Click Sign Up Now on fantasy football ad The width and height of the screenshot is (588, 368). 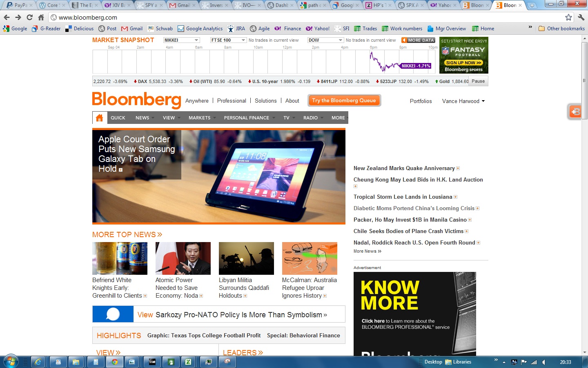tap(463, 63)
